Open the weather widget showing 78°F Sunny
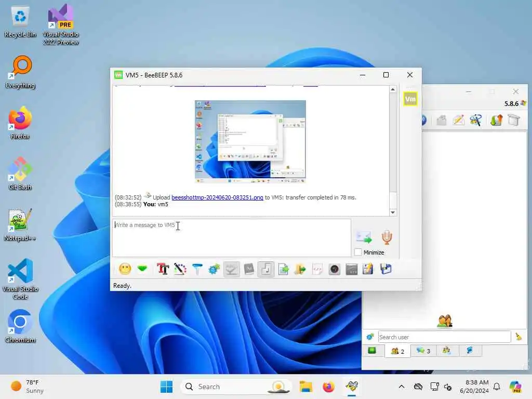532x399 pixels. 27,387
